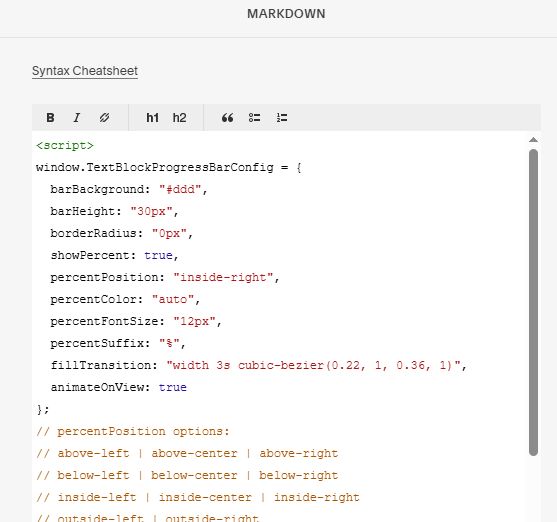Click the barBackground "#ddd" value

[180, 189]
